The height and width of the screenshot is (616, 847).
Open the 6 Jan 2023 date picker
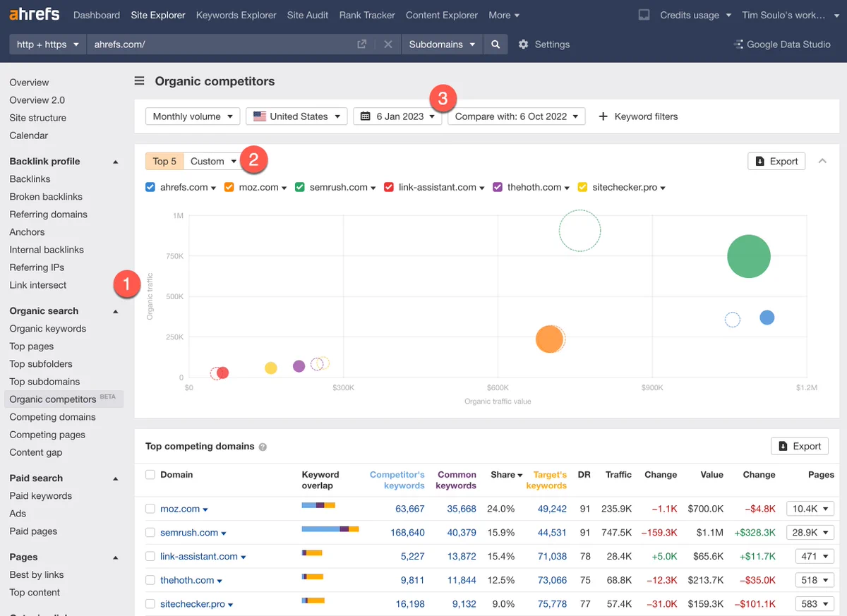[397, 116]
